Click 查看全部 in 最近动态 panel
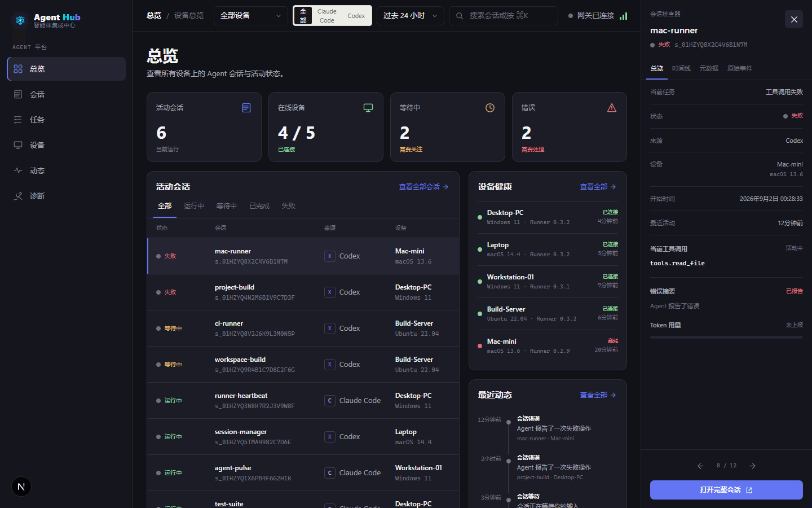812x508 pixels. coord(598,395)
